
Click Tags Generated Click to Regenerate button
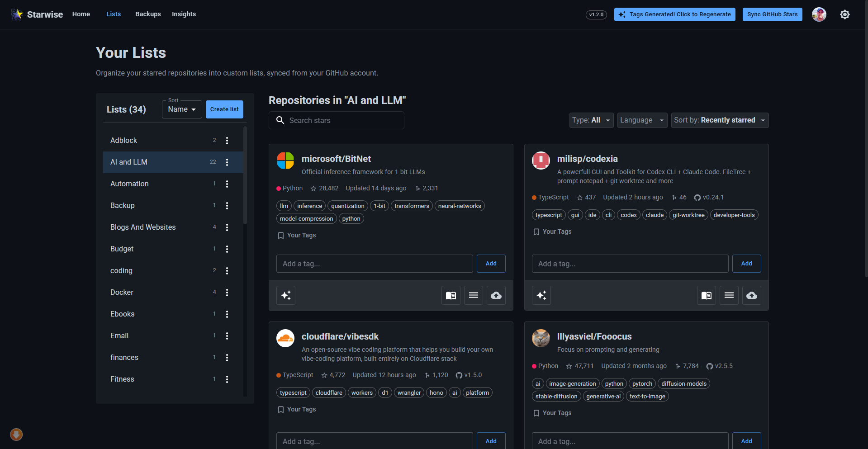point(675,14)
